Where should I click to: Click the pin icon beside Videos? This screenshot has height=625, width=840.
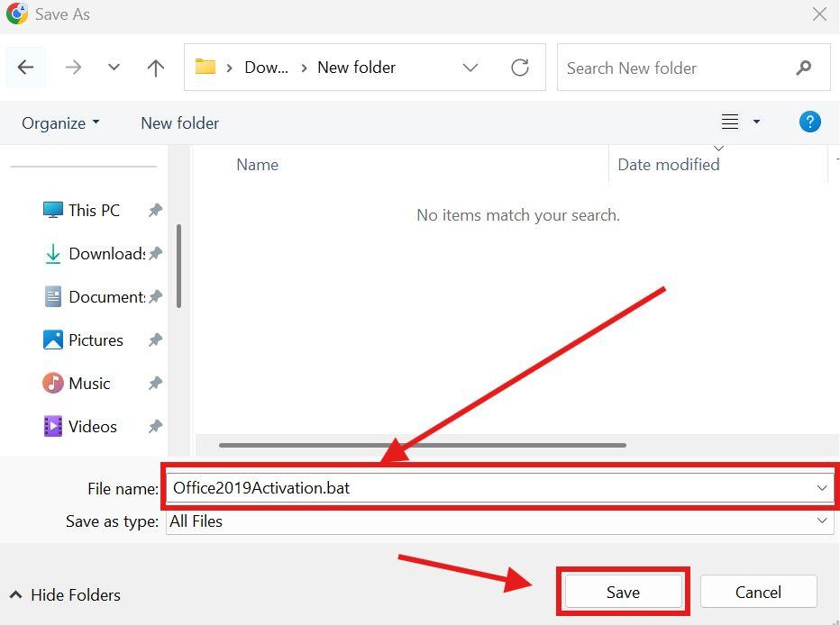click(x=155, y=427)
